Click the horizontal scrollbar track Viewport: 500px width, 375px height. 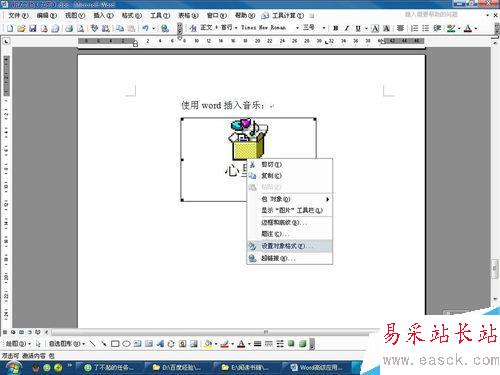point(213,332)
